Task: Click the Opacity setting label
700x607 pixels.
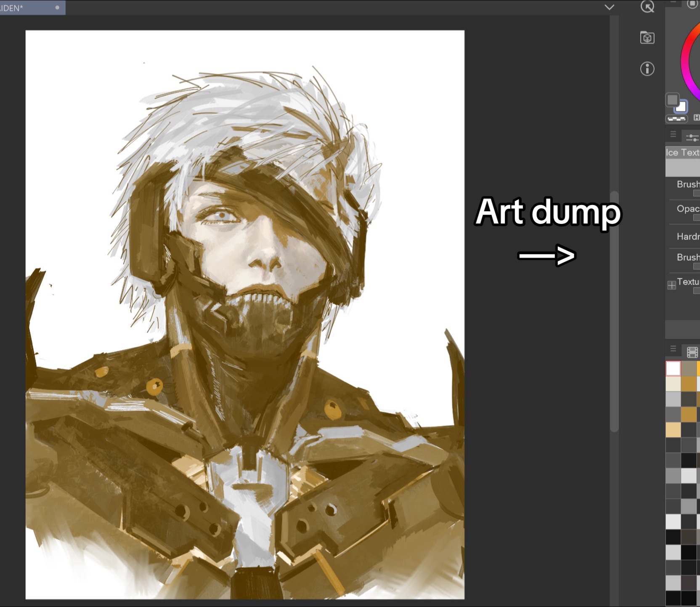Action: coord(688,208)
